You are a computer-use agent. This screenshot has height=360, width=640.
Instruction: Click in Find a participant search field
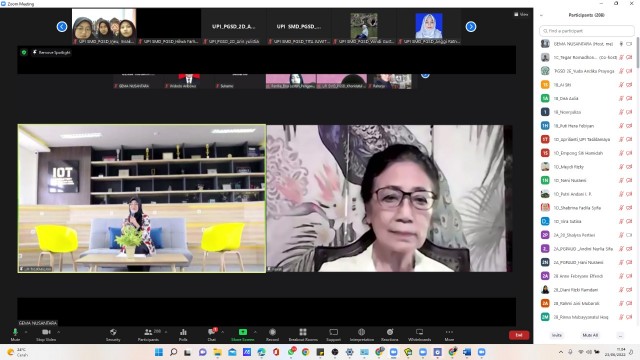(587, 31)
